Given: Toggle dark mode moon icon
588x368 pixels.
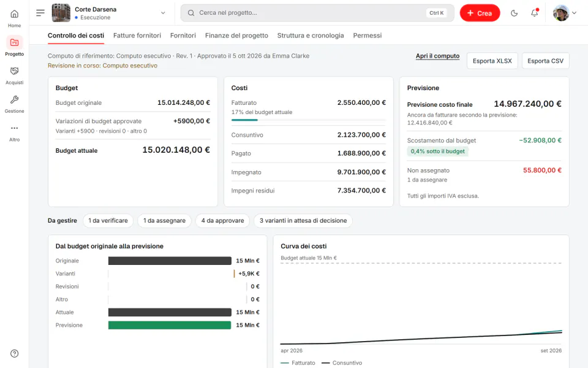Looking at the screenshot, I should [x=514, y=13].
